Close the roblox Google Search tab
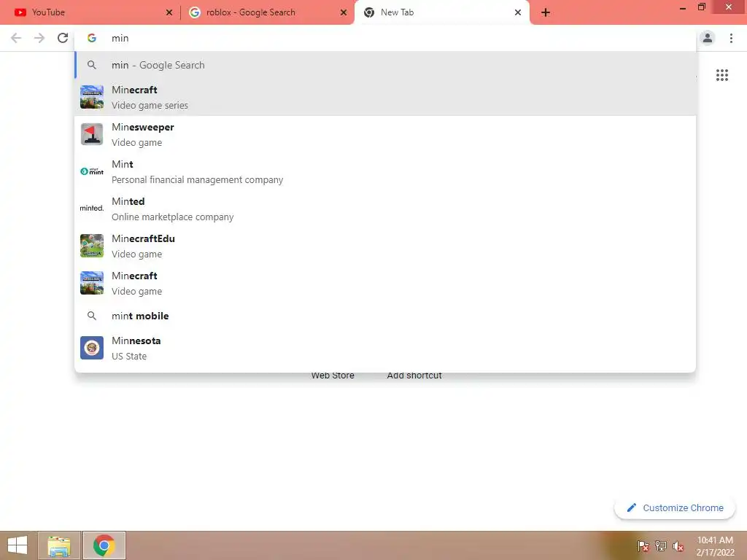747x560 pixels. tap(344, 12)
